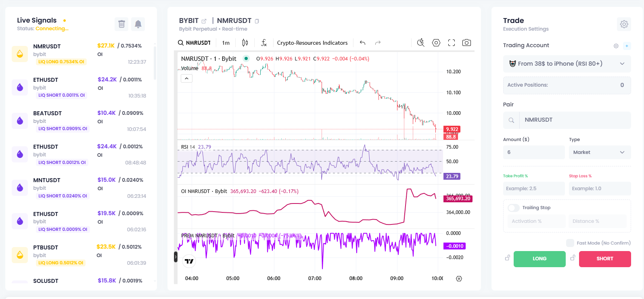Open BEATUSDT signal in the list

(79, 121)
